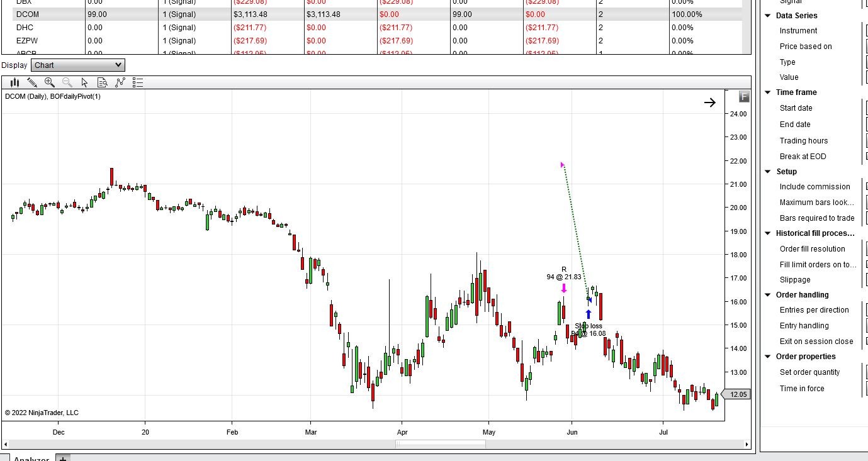Switch to the Analyzer tab
Image resolution: width=868 pixels, height=461 pixels.
point(31,458)
